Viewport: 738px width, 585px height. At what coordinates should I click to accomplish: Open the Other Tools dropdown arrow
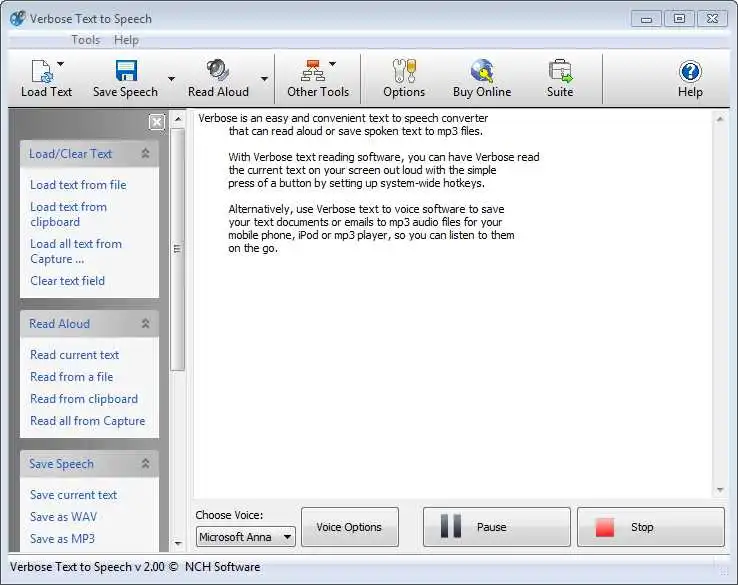click(x=332, y=64)
